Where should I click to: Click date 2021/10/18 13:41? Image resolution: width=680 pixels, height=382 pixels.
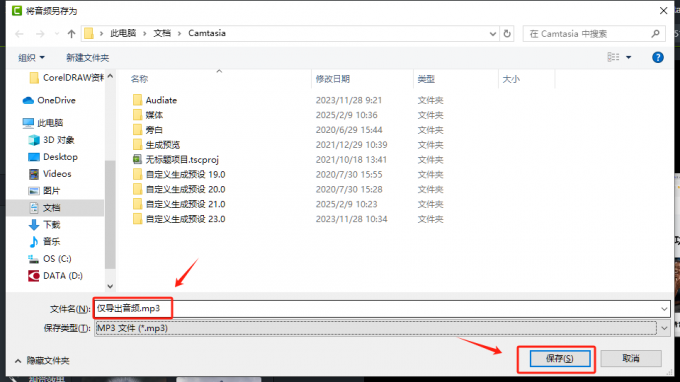tap(351, 160)
